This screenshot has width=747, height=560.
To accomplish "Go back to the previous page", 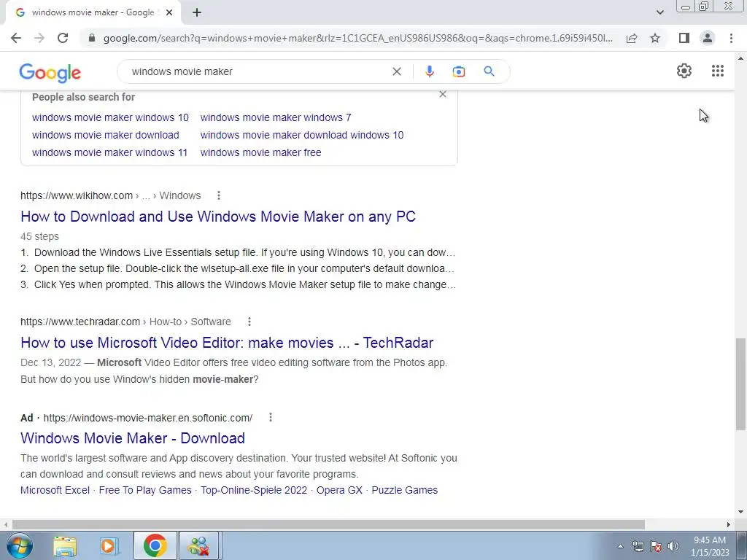I will click(16, 38).
